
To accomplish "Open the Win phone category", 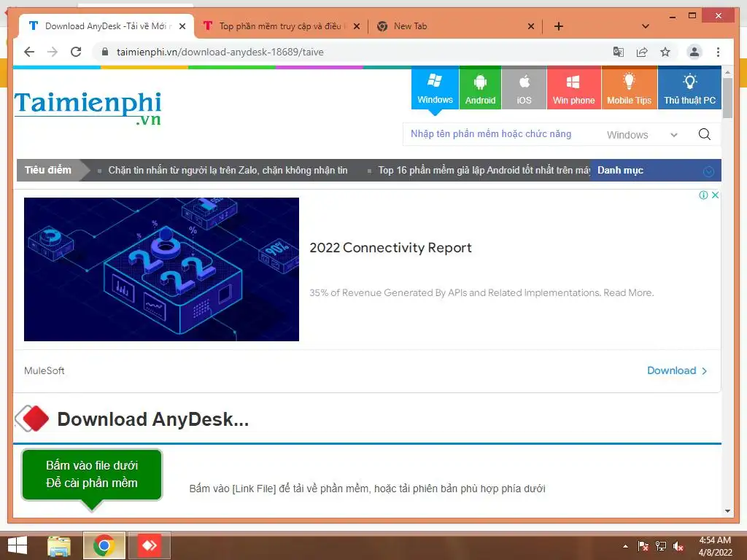I will (574, 88).
